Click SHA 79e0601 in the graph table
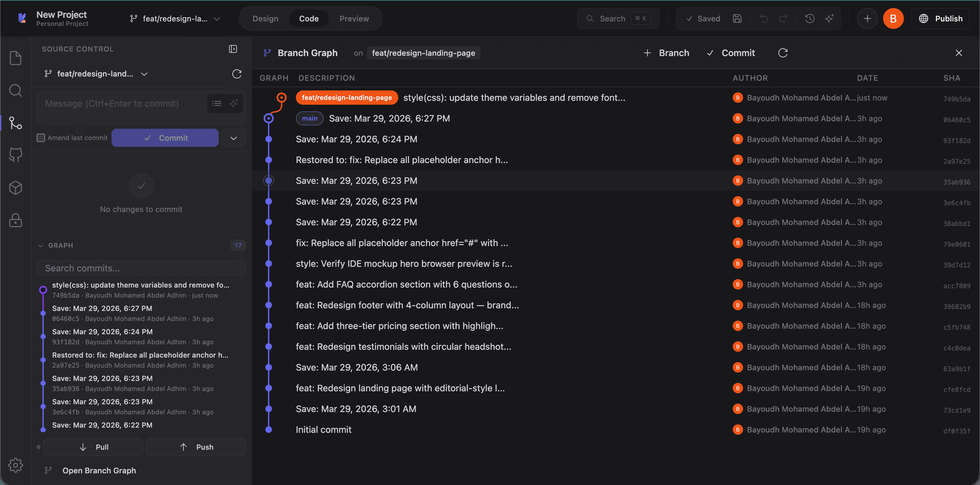This screenshot has height=485, width=980. (x=956, y=244)
